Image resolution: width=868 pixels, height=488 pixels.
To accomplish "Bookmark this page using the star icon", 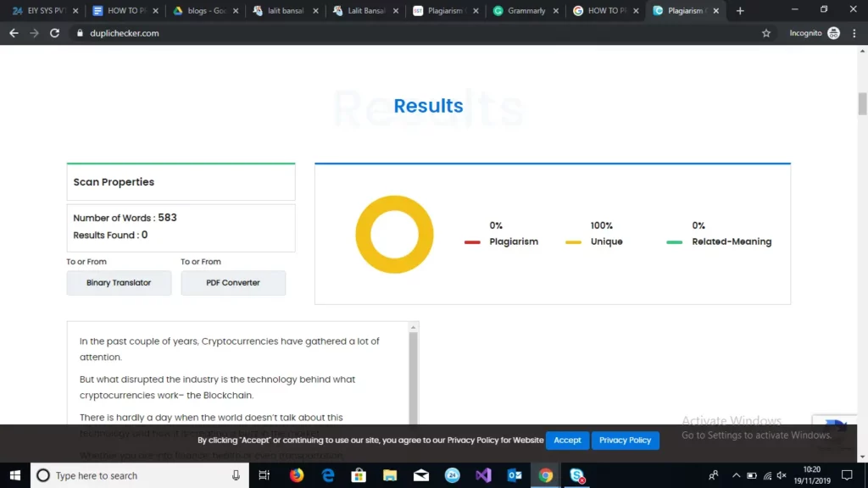I will click(766, 33).
